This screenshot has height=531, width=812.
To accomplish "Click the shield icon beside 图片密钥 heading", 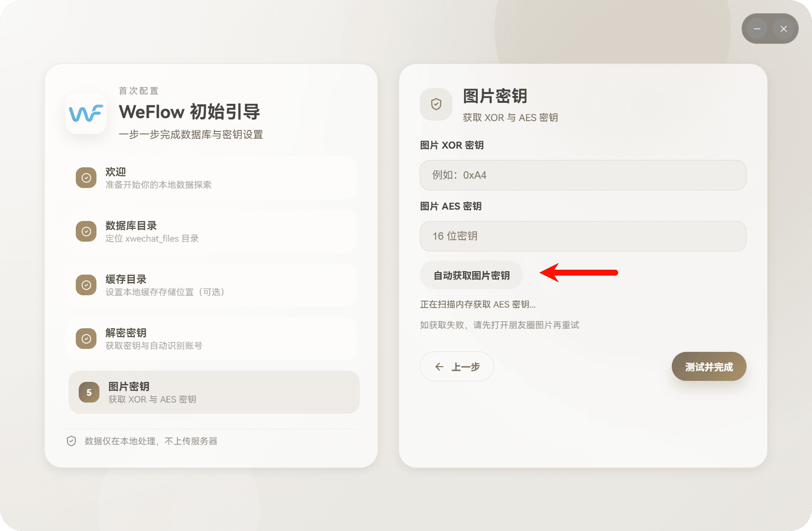I will (436, 104).
